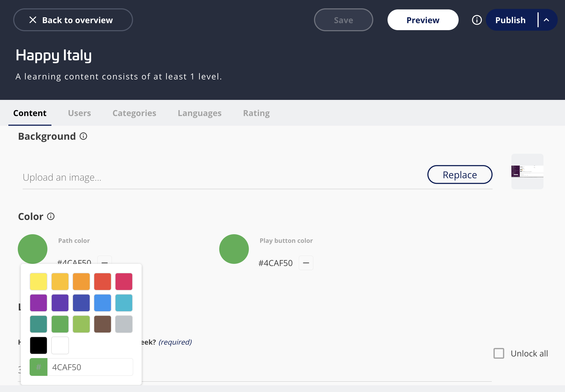
Task: Pick the teal color swatch
Action: tap(39, 324)
